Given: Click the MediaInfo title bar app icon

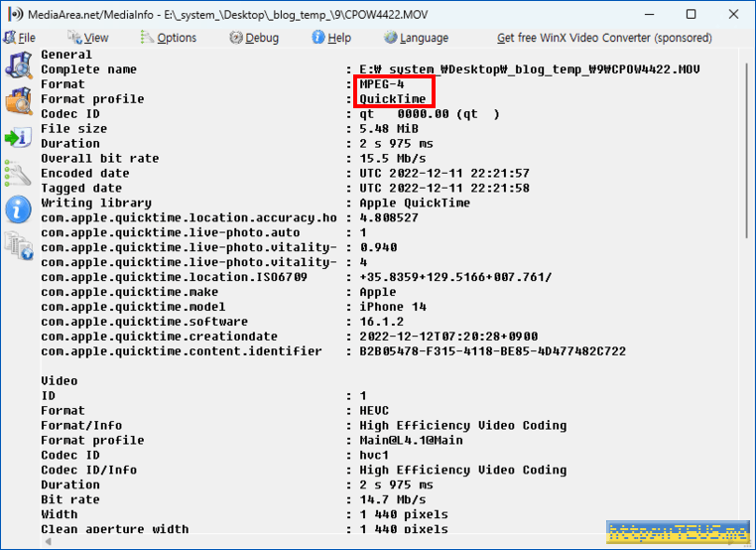Looking at the screenshot, I should pyautogui.click(x=15, y=14).
